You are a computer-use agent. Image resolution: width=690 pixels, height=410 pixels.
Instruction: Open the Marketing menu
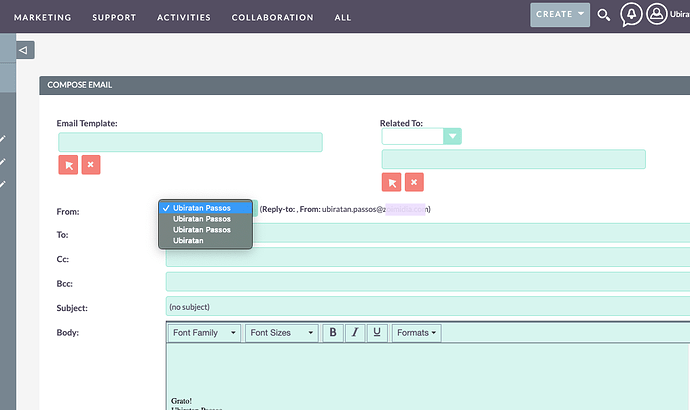(42, 18)
